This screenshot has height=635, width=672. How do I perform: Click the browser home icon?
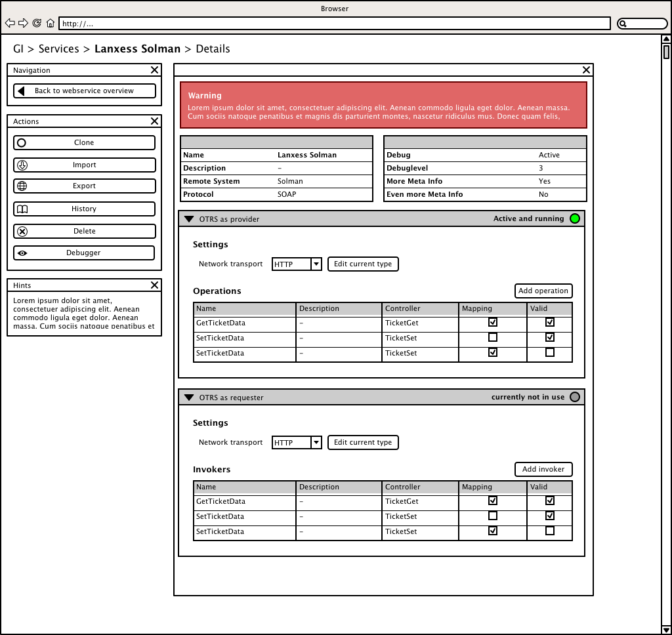(x=50, y=23)
